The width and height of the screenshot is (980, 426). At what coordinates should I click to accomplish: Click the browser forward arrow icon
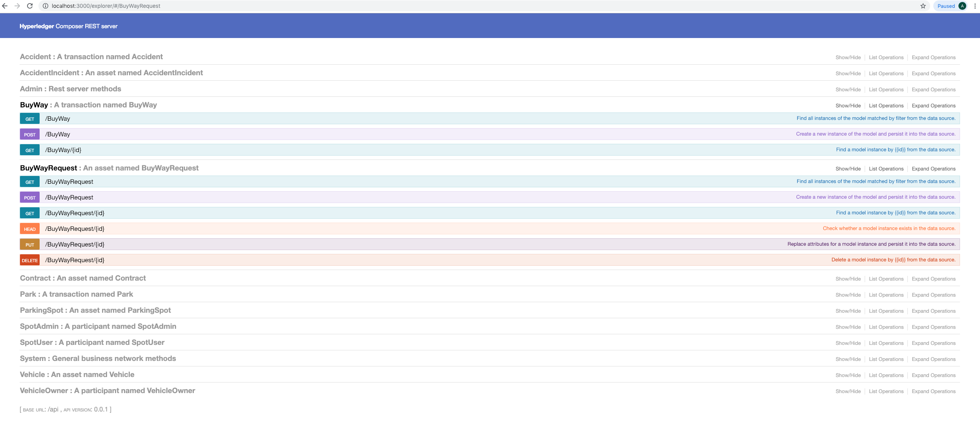pos(17,6)
